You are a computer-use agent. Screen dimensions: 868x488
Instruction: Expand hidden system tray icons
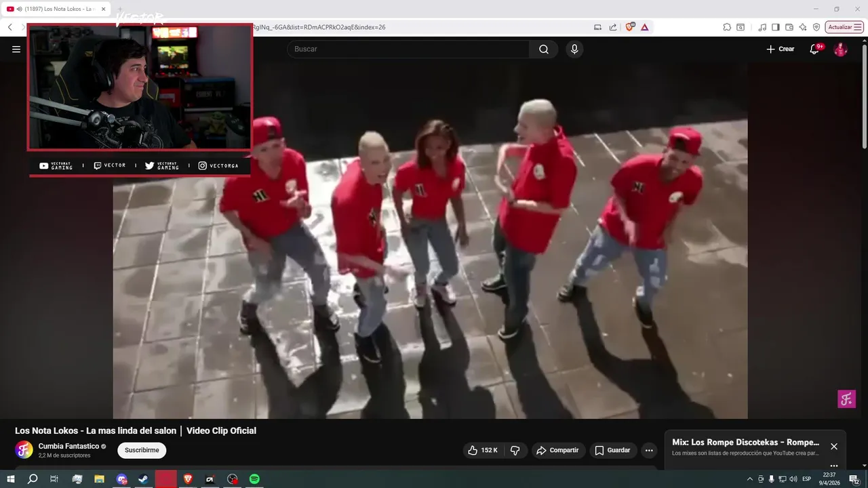(x=749, y=479)
